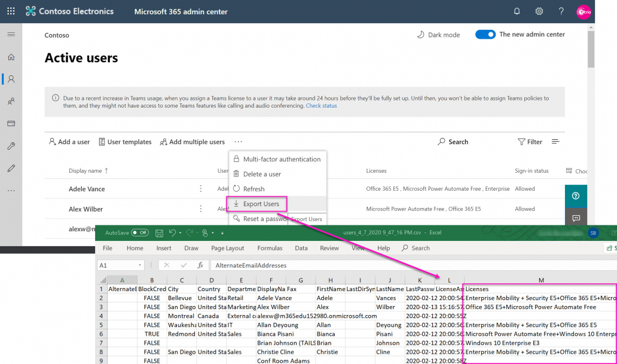The height and width of the screenshot is (364, 617).
Task: Open Customize Quick Access Toolbar dropdown
Action: 222,233
